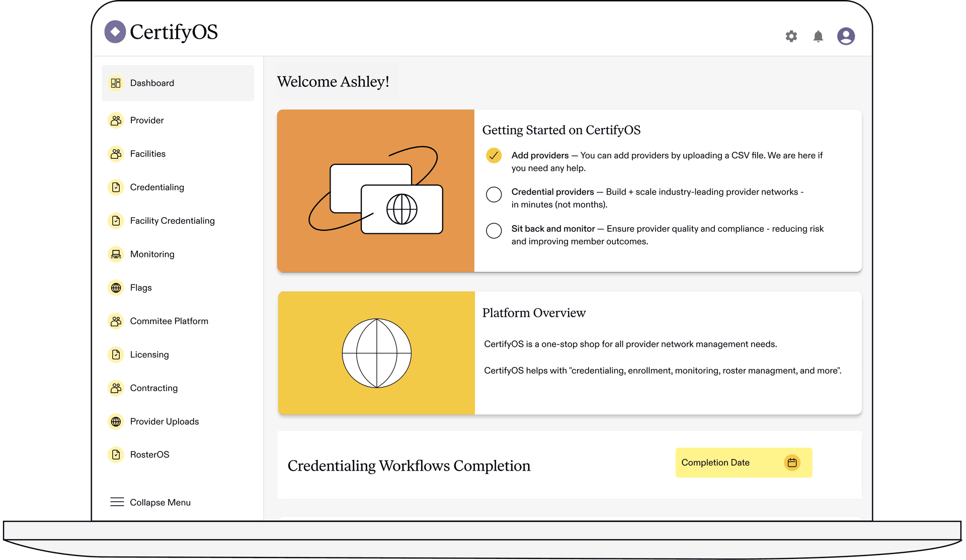Click the calendar icon in Completion Date
Viewport: 966px width, 560px height.
pyautogui.click(x=792, y=462)
